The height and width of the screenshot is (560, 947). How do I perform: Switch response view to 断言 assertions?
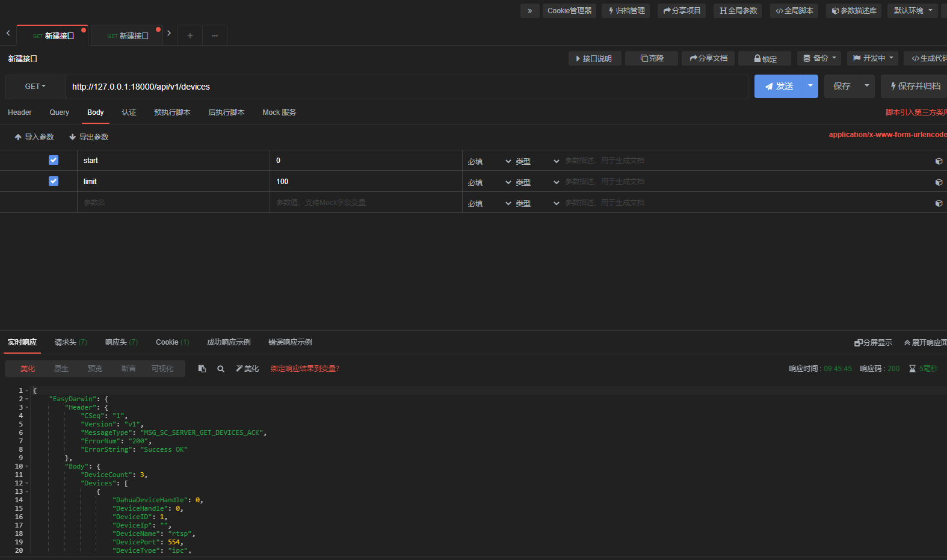click(129, 369)
